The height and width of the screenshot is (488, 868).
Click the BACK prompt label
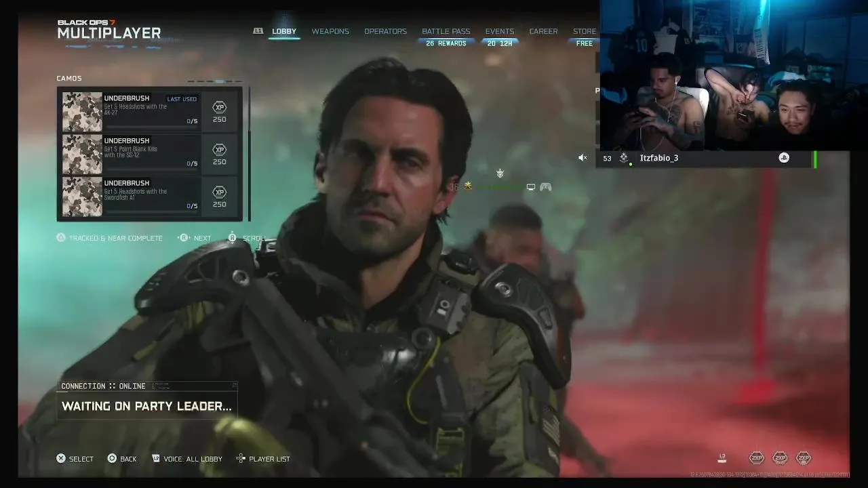(x=128, y=460)
